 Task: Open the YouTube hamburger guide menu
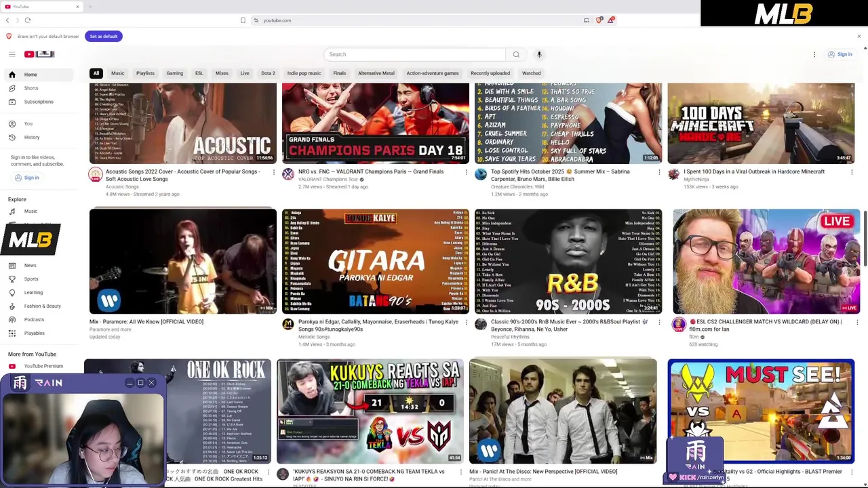click(12, 54)
